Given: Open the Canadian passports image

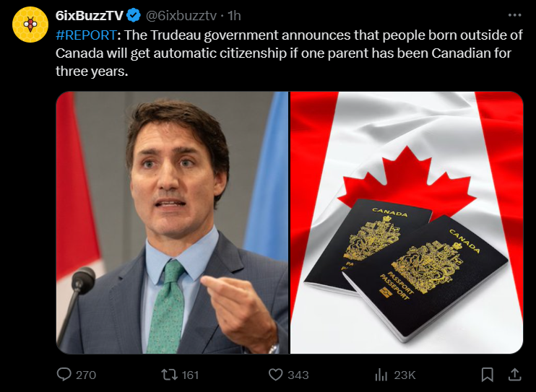Looking at the screenshot, I should coord(407,222).
